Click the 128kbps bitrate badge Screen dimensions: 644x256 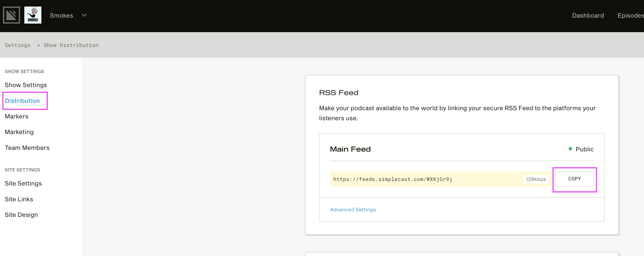(x=536, y=179)
